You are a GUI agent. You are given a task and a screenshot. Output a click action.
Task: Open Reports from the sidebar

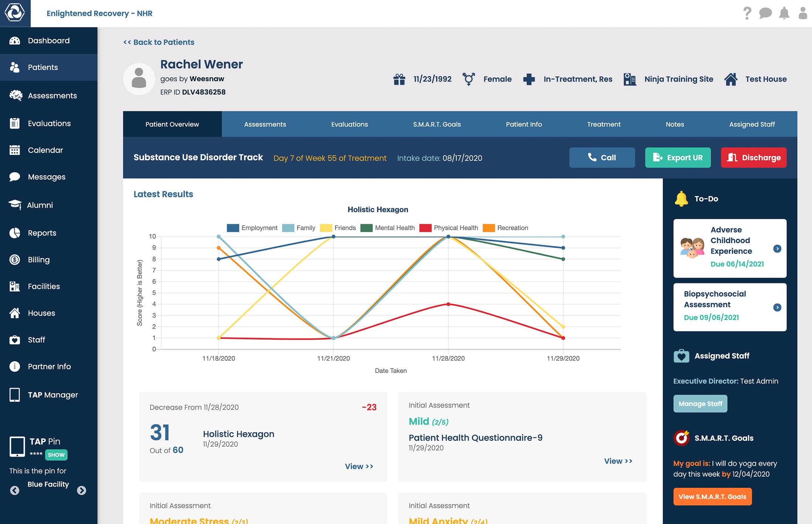(42, 233)
